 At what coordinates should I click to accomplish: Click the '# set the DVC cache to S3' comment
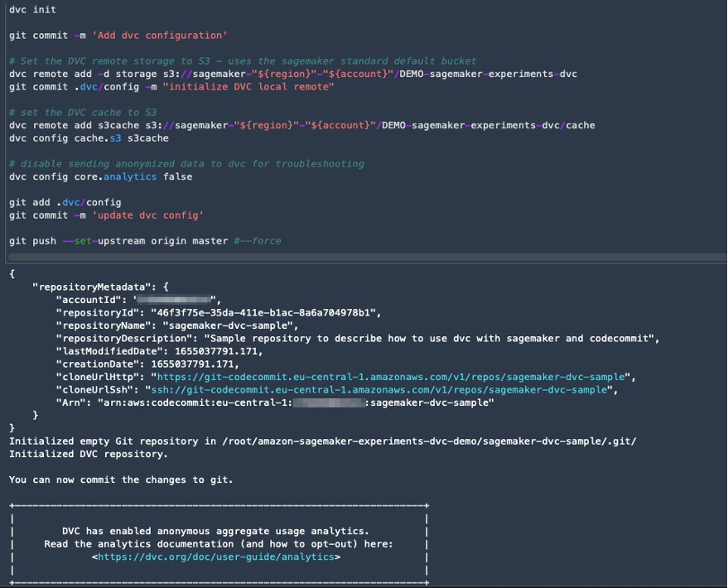click(x=83, y=113)
